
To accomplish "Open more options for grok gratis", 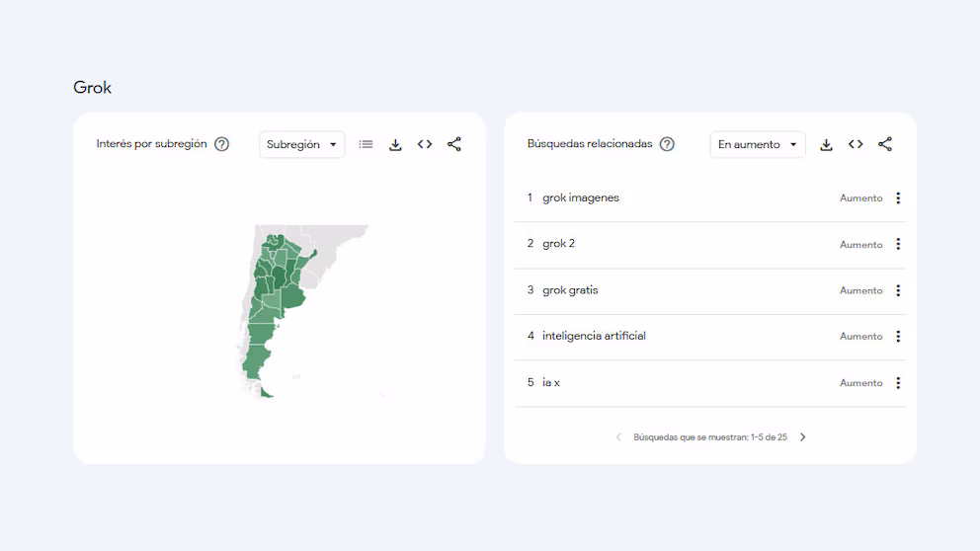I will click(898, 290).
